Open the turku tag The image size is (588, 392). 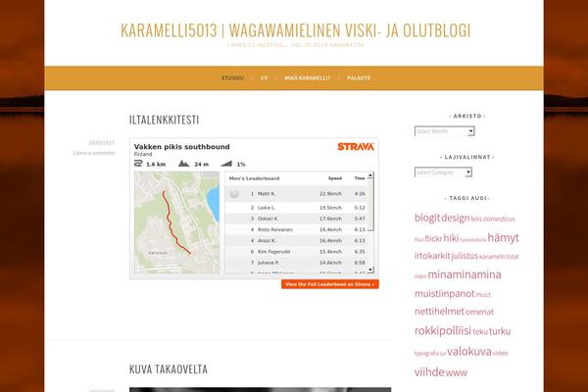click(x=500, y=331)
